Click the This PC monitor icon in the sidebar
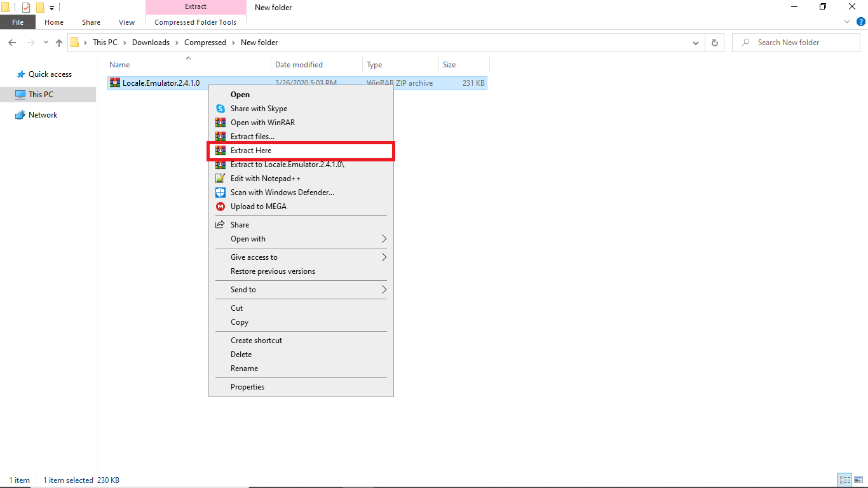The image size is (868, 488). coord(21,95)
